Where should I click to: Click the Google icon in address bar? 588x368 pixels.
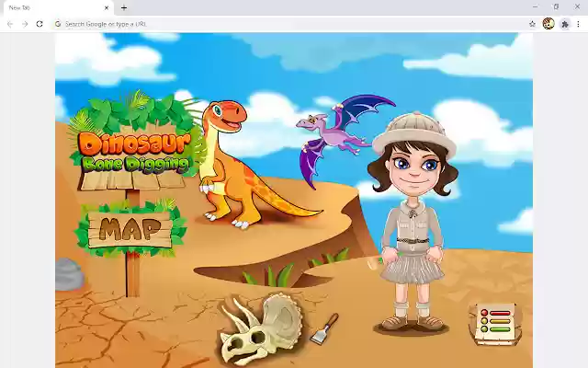(58, 24)
